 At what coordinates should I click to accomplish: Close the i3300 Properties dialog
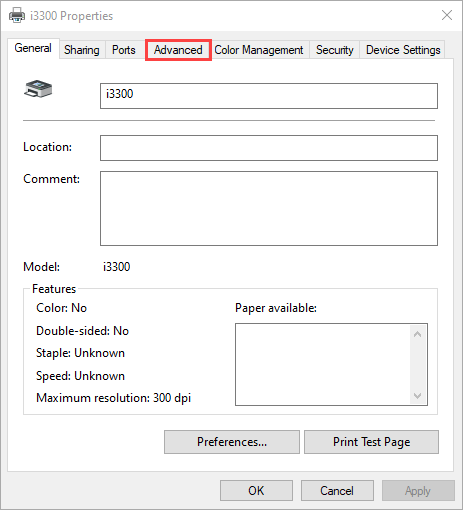coord(447,15)
